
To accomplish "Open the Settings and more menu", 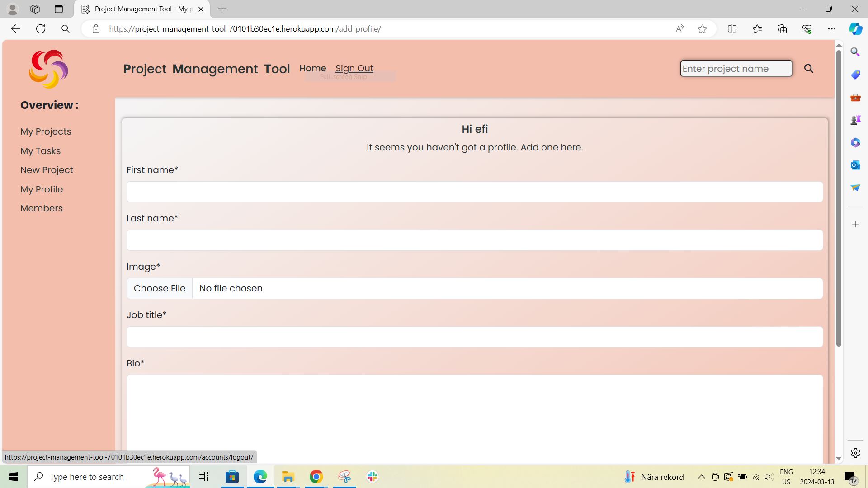I will click(832, 28).
